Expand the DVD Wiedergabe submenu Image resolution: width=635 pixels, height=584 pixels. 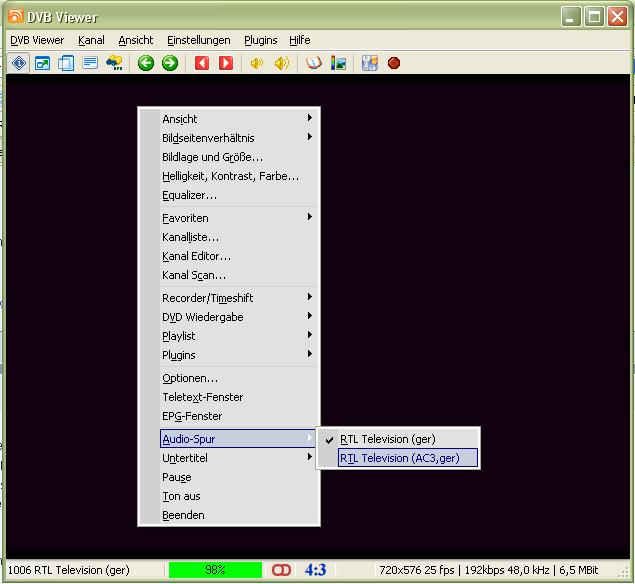tap(238, 317)
